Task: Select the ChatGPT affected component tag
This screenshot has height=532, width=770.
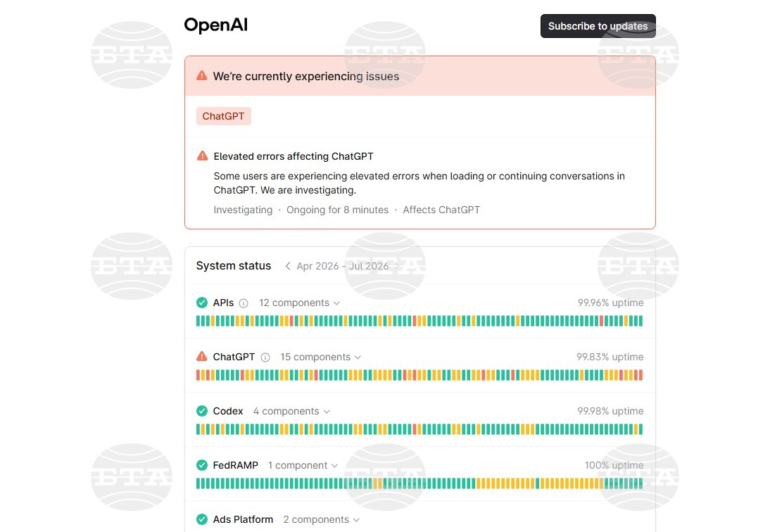Action: click(x=223, y=116)
